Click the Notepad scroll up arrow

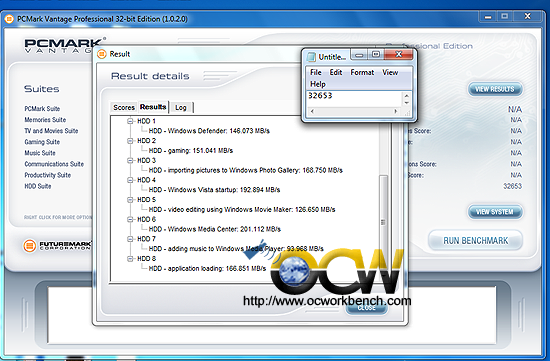coord(407,95)
